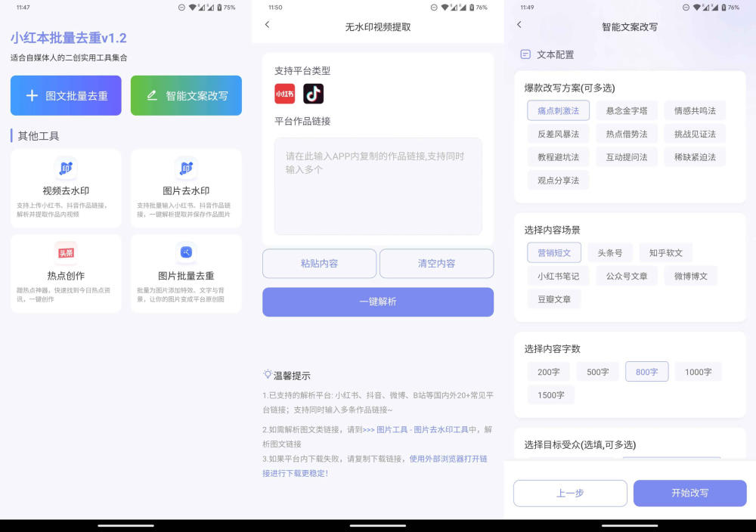Select the 小红书 platform icon
756x532 pixels.
284,94
